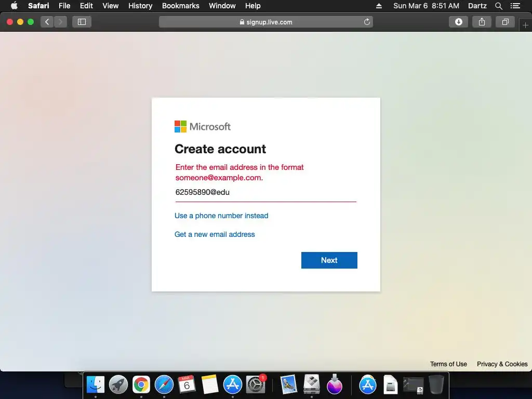
Task: Open the Safari downloads button
Action: (x=458, y=22)
